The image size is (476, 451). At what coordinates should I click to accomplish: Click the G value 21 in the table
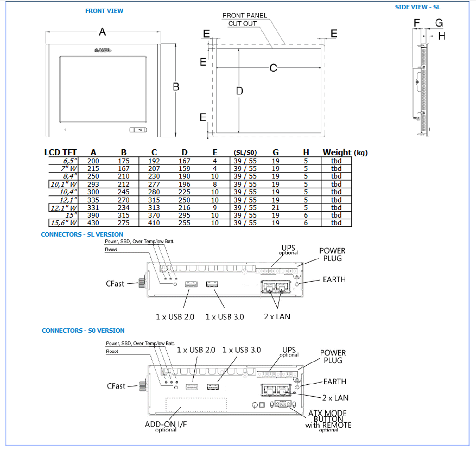pyautogui.click(x=275, y=208)
